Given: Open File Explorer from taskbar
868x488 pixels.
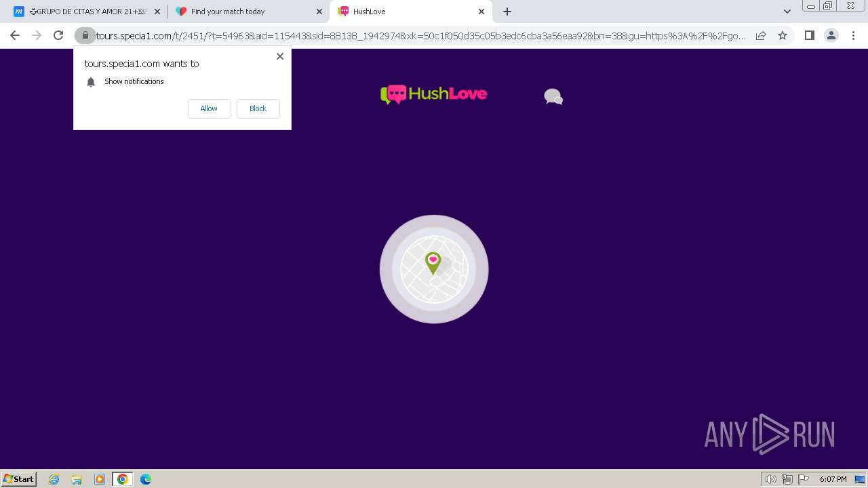Looking at the screenshot, I should tap(77, 479).
